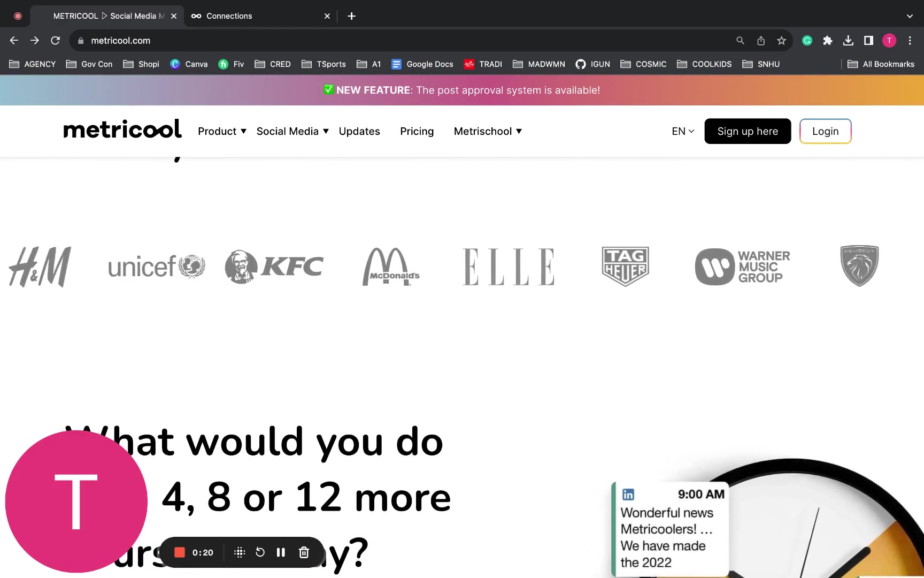Image resolution: width=924 pixels, height=578 pixels.
Task: Click the large pink T camera bubble
Action: coord(76,501)
